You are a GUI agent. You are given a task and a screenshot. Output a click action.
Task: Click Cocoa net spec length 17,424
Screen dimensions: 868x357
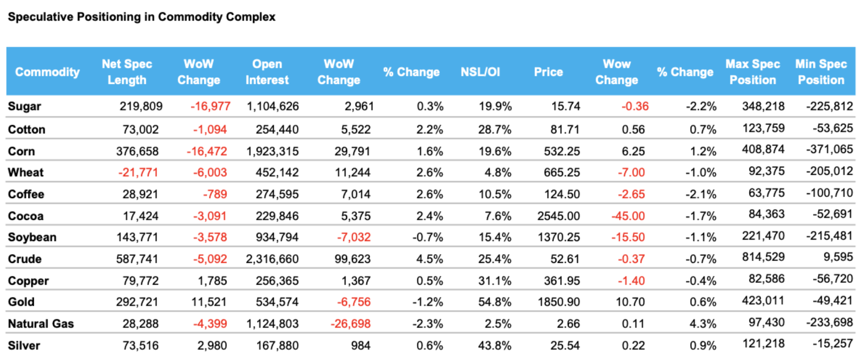[x=140, y=216]
